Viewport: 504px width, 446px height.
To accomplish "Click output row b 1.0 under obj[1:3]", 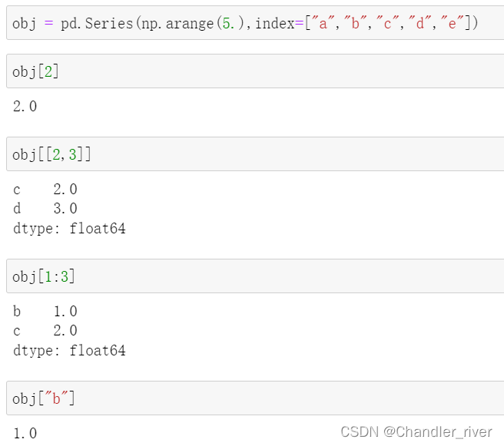I will tap(45, 311).
